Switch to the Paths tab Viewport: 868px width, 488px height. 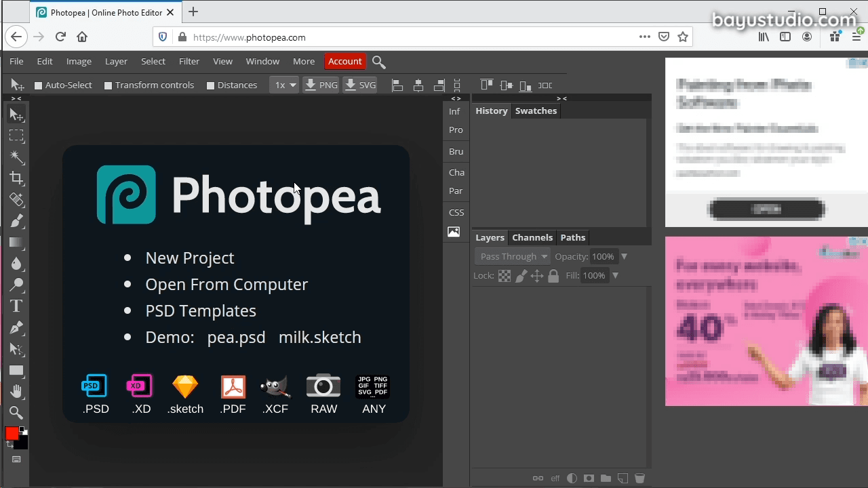[x=573, y=237]
